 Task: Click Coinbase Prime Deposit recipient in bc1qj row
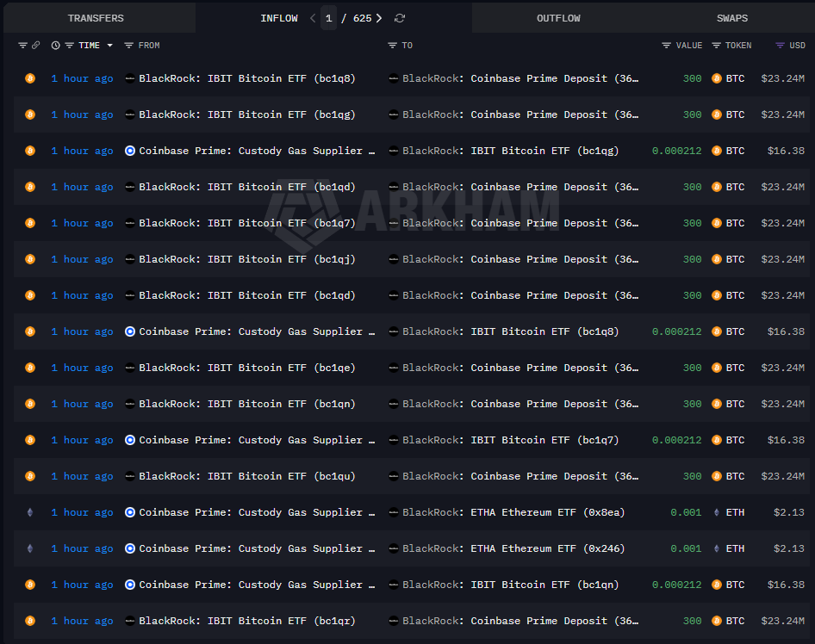[x=520, y=259]
